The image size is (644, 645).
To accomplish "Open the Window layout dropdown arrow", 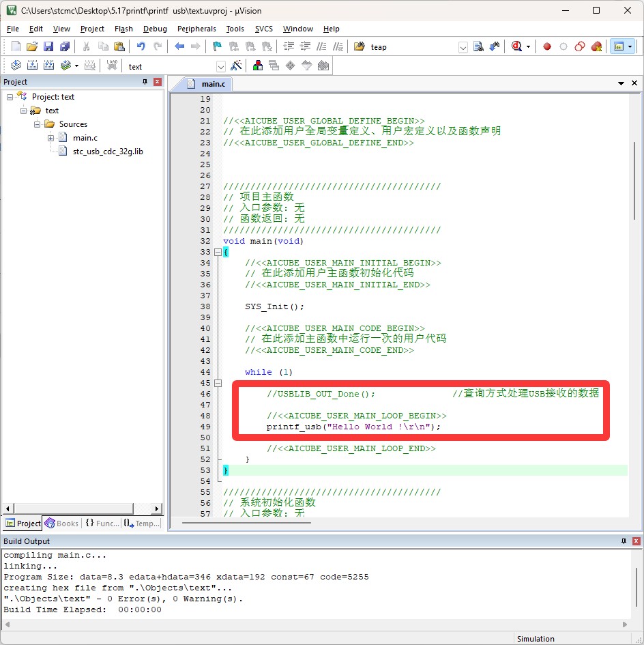I will (x=630, y=46).
